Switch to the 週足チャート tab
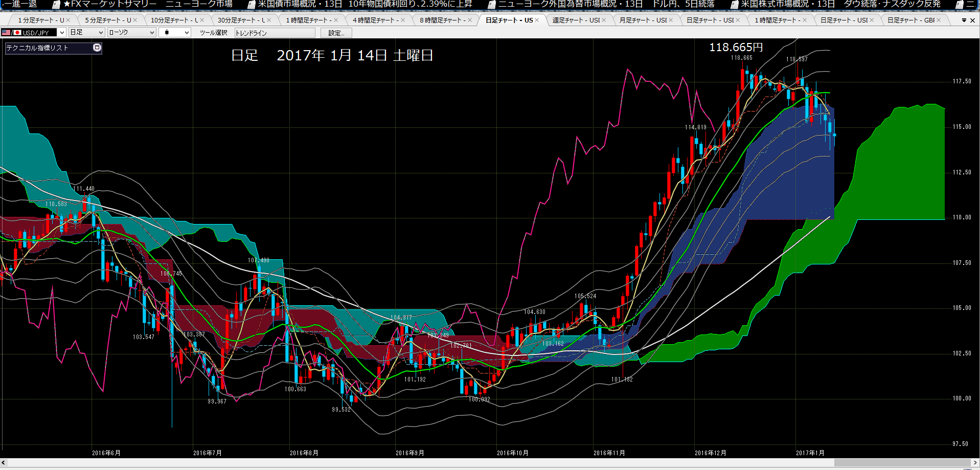Screen dimensions: 980x470 [576, 20]
